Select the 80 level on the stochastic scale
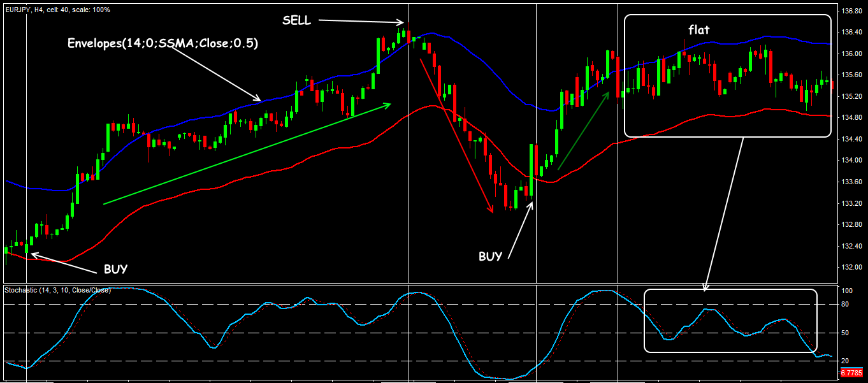The image size is (868, 383). 845,305
